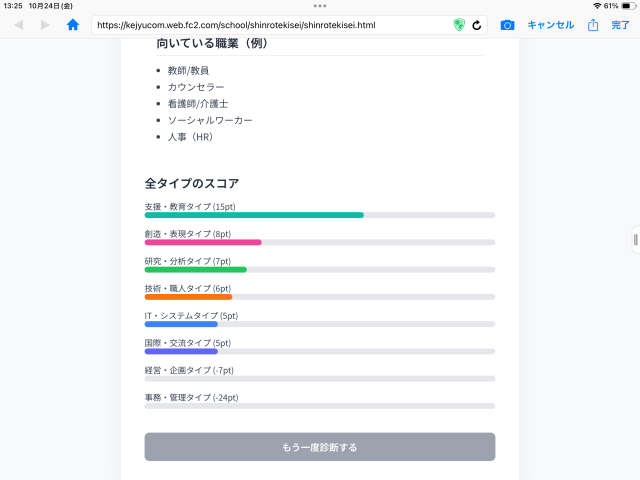
Task: Tap the green shield security icon
Action: (459, 25)
